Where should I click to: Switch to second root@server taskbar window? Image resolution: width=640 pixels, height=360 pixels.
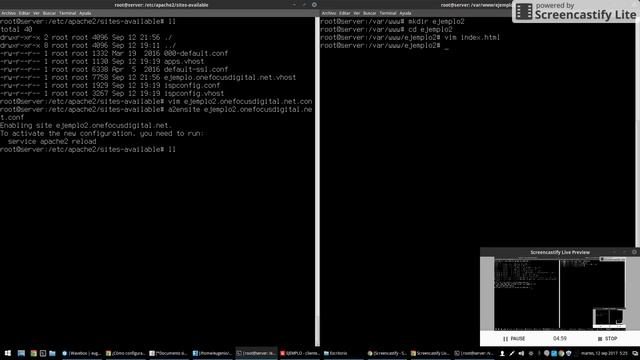click(x=473, y=353)
